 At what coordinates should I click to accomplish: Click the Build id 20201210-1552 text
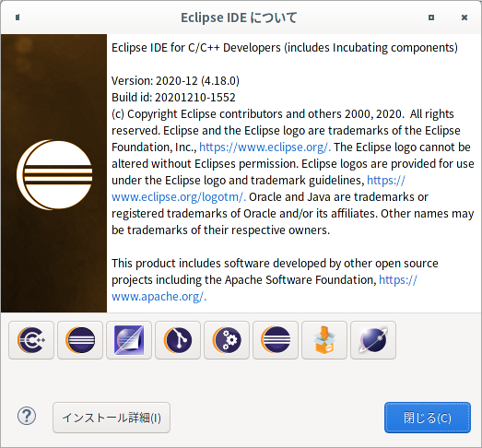click(173, 98)
